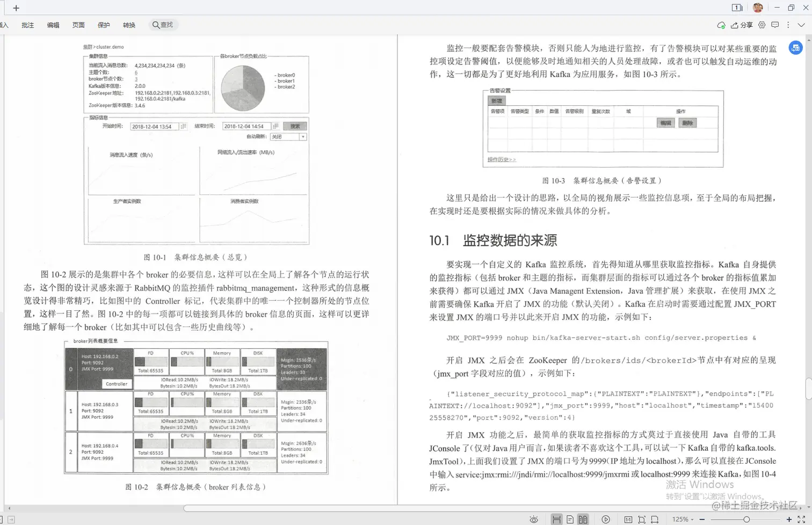This screenshot has width=812, height=525.
Task: Enable eye-protection mode
Action: click(534, 519)
